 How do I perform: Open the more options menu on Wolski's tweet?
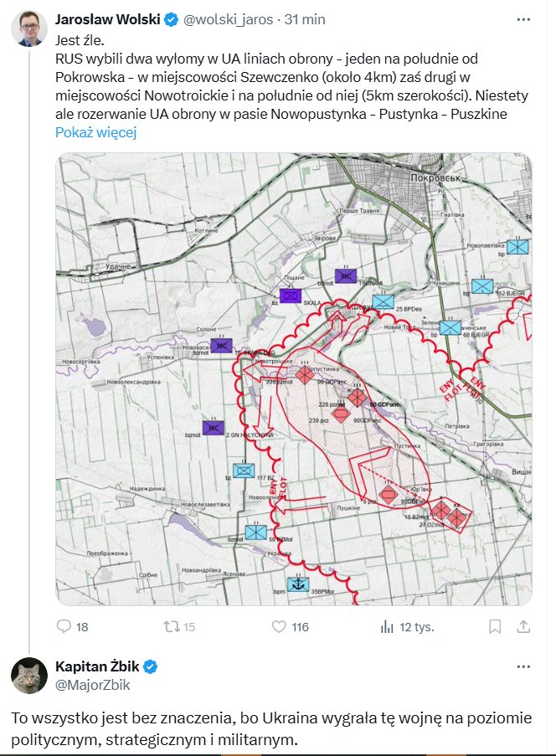[523, 20]
